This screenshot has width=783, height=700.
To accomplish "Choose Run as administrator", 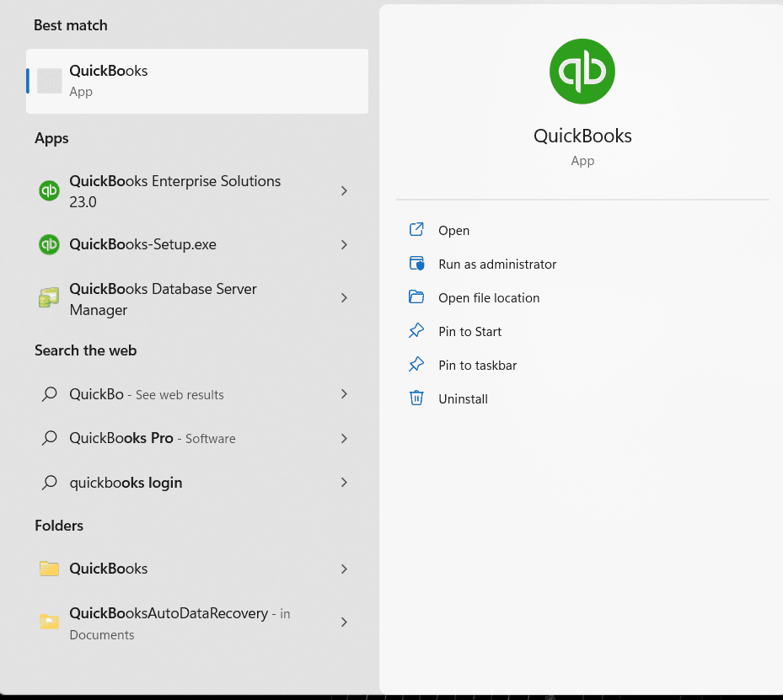I will coord(497,264).
